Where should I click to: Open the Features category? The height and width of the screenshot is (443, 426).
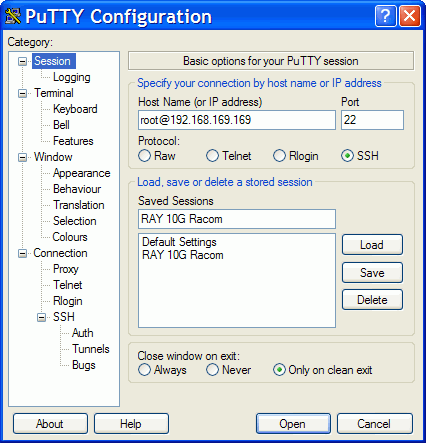pyautogui.click(x=73, y=141)
